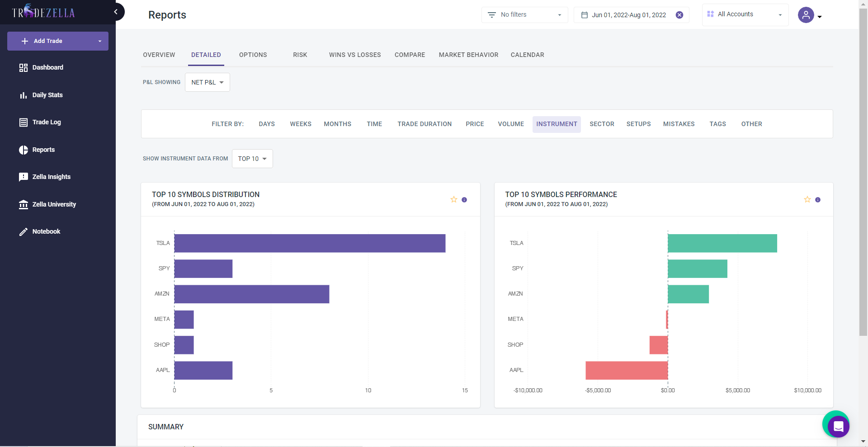The height and width of the screenshot is (447, 868).
Task: Favorite the Top 10 Symbols Distribution chart
Action: tap(453, 199)
